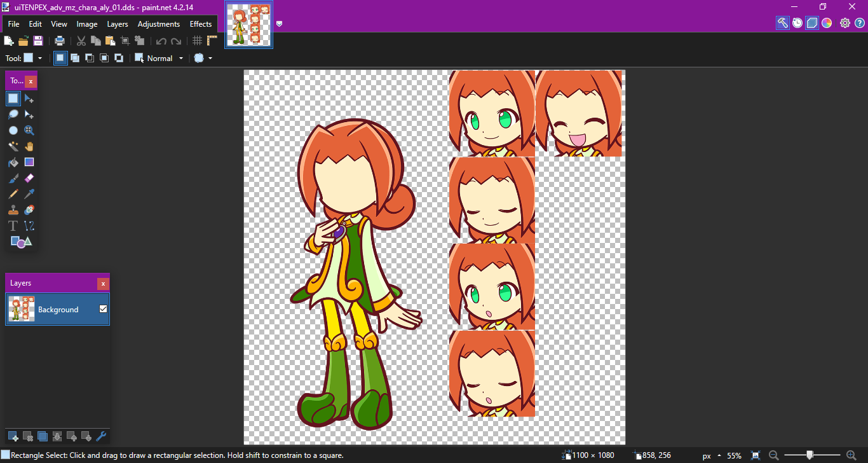Select the Ellipse Select tool
The width and height of the screenshot is (868, 463).
(x=13, y=130)
